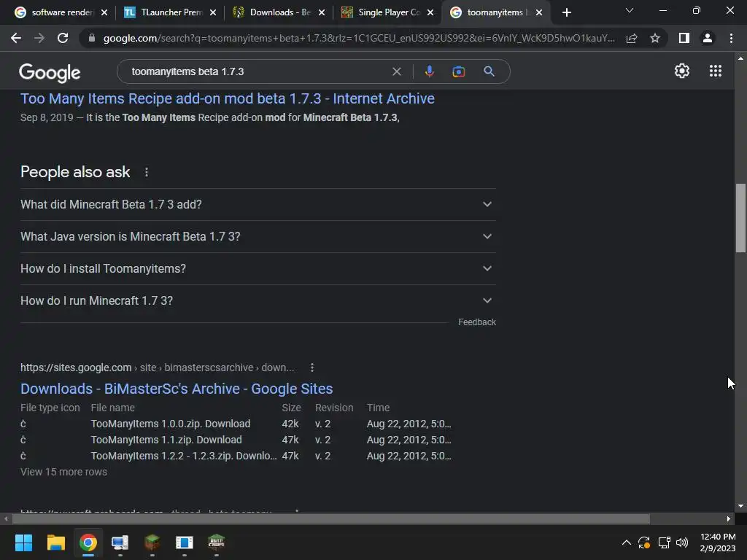Click the scroll down arrow on the page
Viewport: 747px width, 560px height.
pyautogui.click(x=740, y=506)
